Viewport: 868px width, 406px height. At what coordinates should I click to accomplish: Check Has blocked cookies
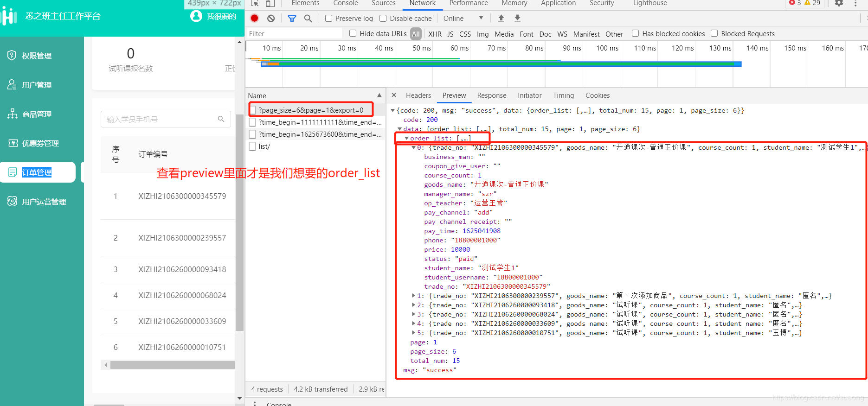pos(636,33)
